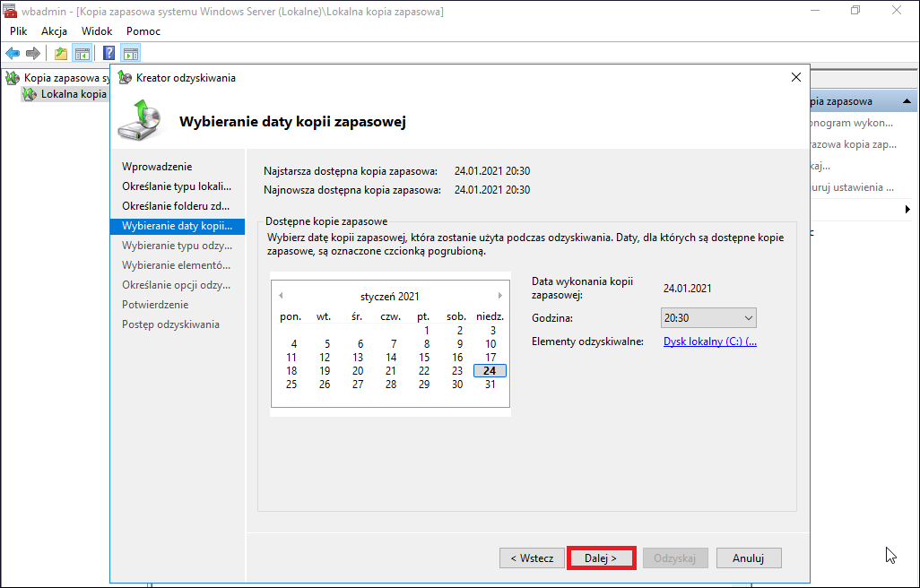920x588 pixels.
Task: Open the Widok menu
Action: coord(97,31)
